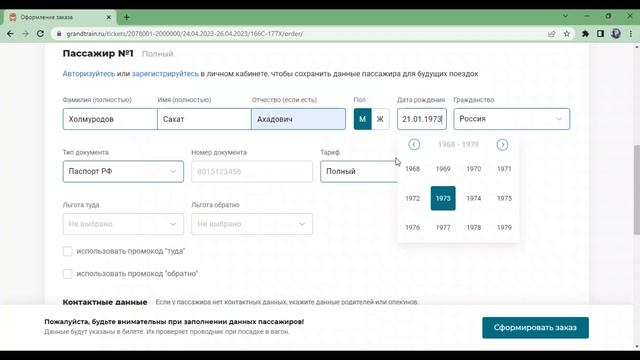The width and height of the screenshot is (640, 360).
Task: Pick year 1976 in the picker
Action: [x=412, y=227]
